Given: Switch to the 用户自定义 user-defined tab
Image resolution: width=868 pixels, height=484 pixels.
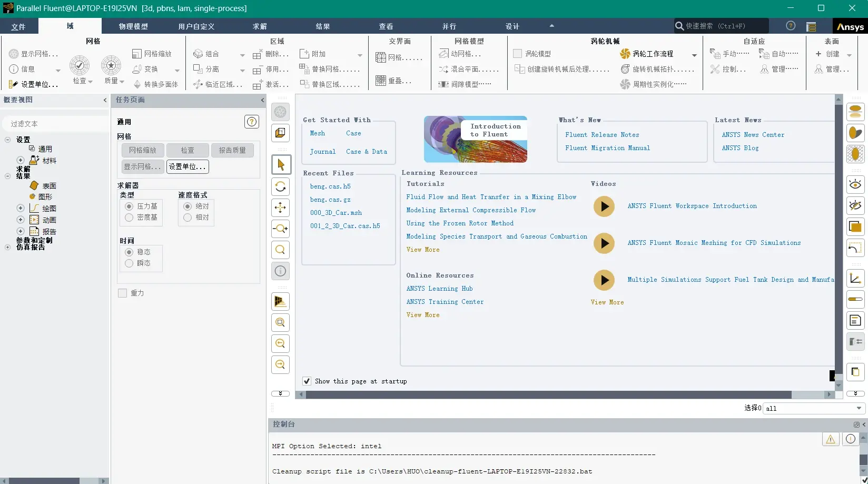Looking at the screenshot, I should click(196, 26).
